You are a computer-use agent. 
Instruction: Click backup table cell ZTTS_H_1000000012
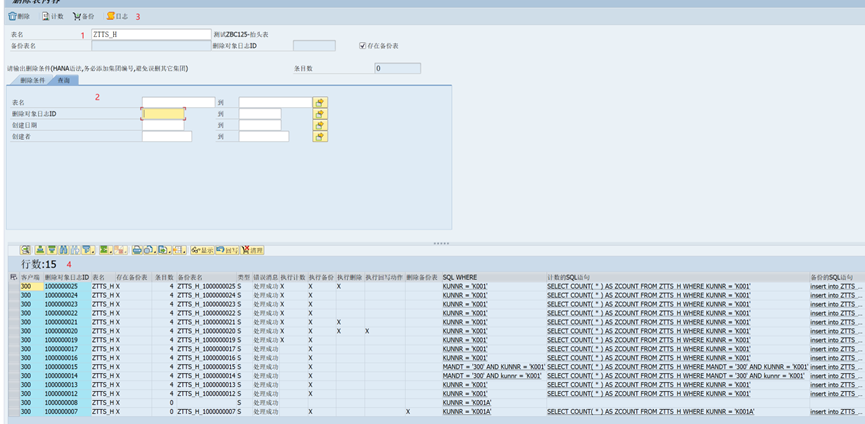coord(206,394)
